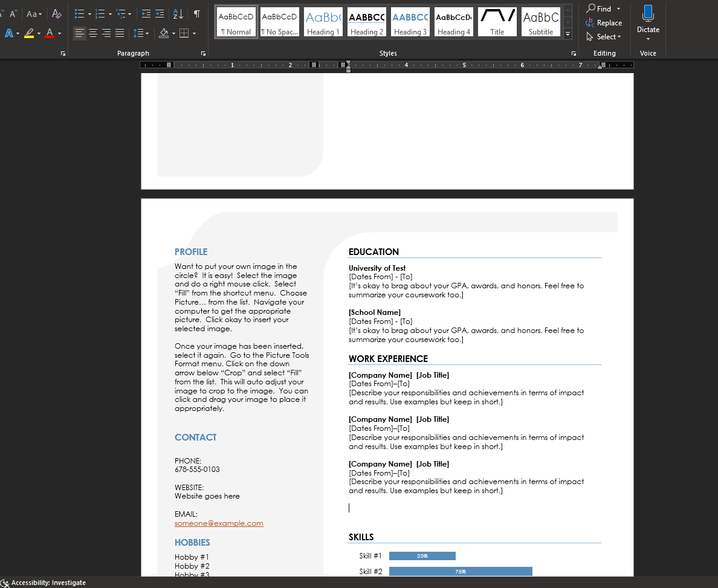This screenshot has width=718, height=588.
Task: Open the Select menu
Action: coord(604,37)
